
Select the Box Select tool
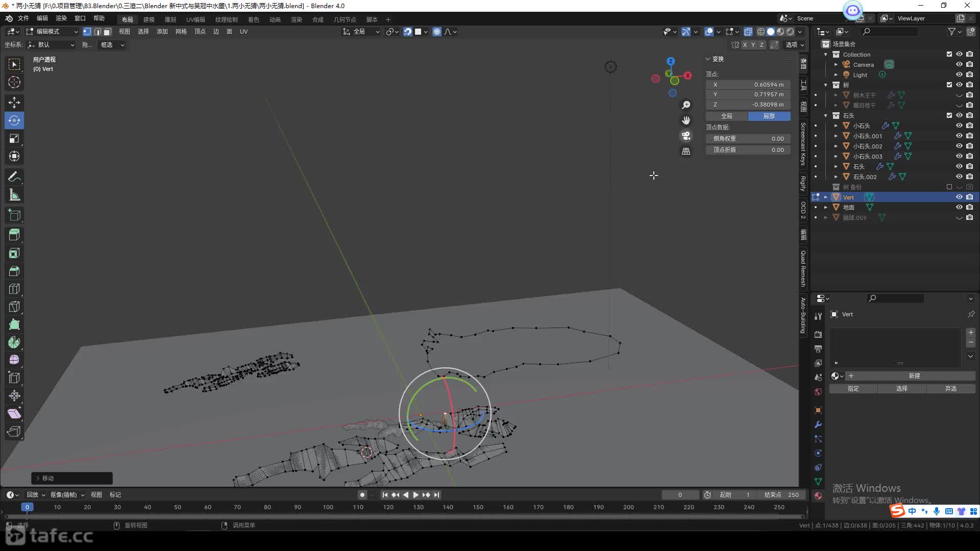tap(14, 64)
